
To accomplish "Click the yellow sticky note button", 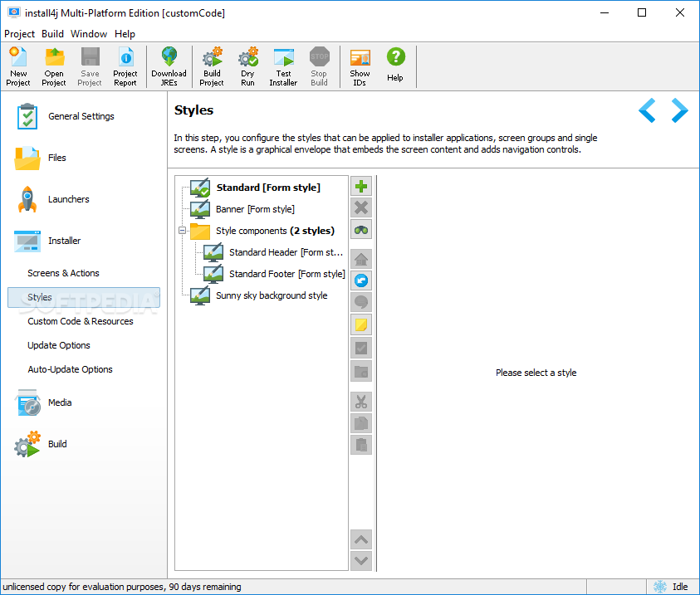I will point(361,324).
